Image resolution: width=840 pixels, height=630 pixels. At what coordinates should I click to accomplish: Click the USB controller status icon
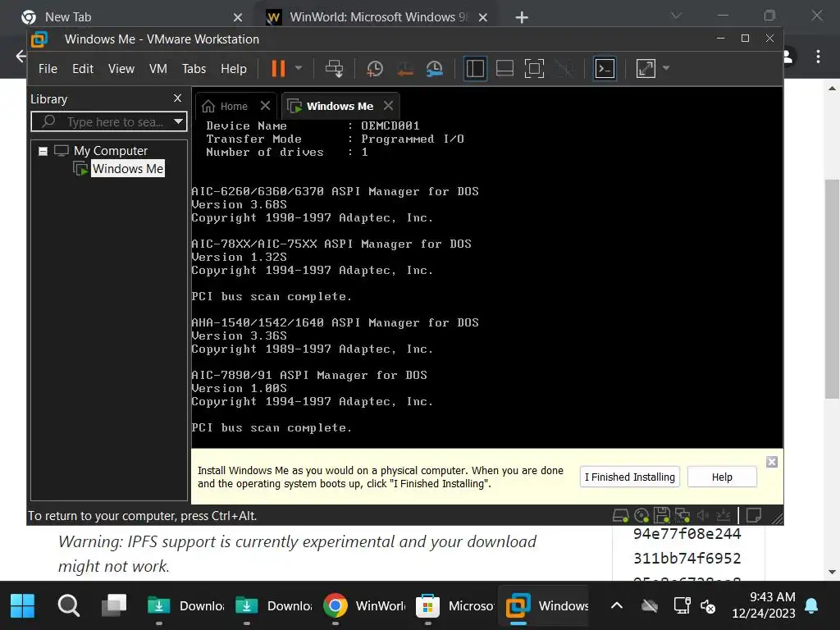click(x=723, y=515)
